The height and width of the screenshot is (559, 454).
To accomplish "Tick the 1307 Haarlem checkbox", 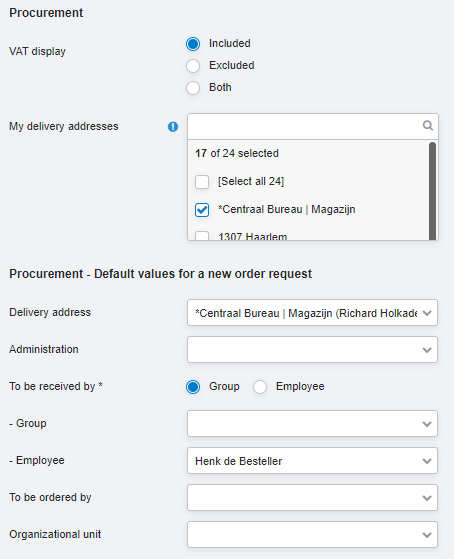I will [202, 236].
